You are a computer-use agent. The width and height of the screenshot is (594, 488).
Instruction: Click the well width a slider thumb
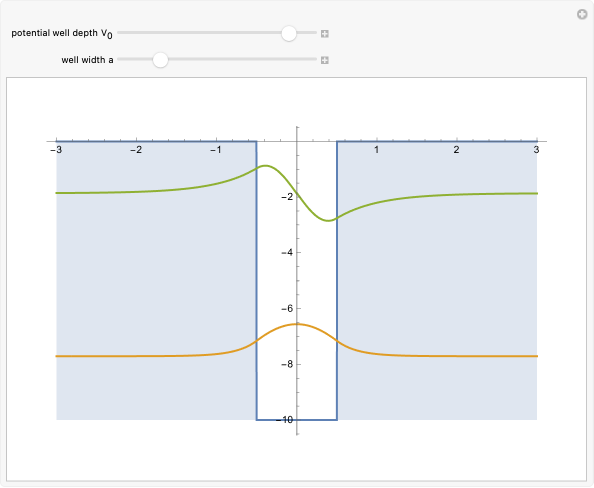point(160,60)
